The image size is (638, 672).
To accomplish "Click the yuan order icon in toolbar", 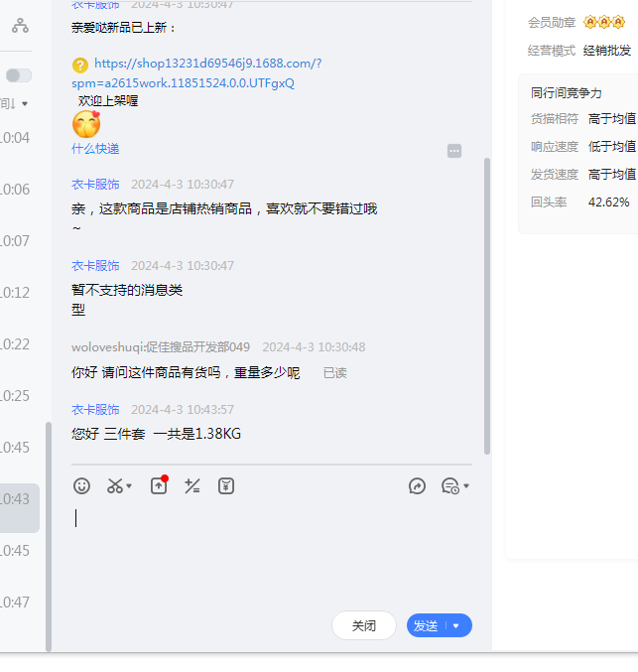I will pyautogui.click(x=226, y=485).
